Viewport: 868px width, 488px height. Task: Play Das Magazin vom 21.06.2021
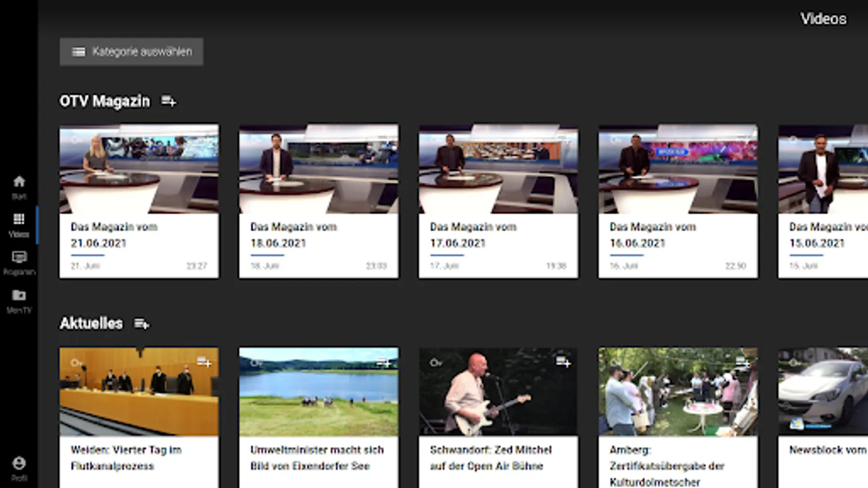[x=139, y=201]
